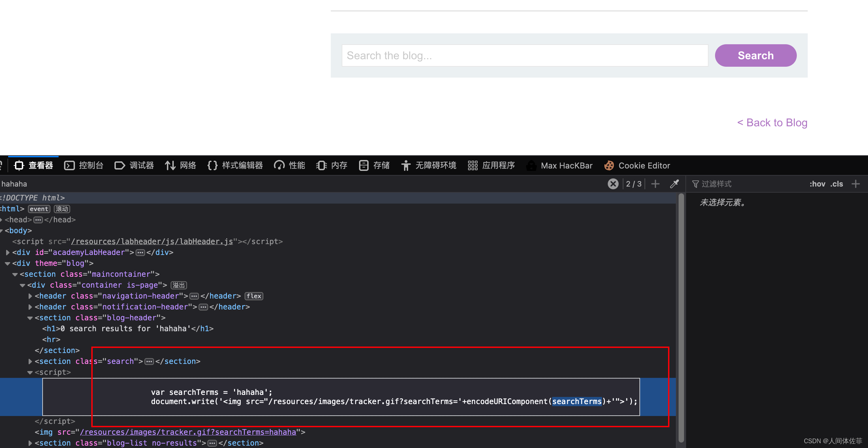Toggle the .cls class panel

836,184
